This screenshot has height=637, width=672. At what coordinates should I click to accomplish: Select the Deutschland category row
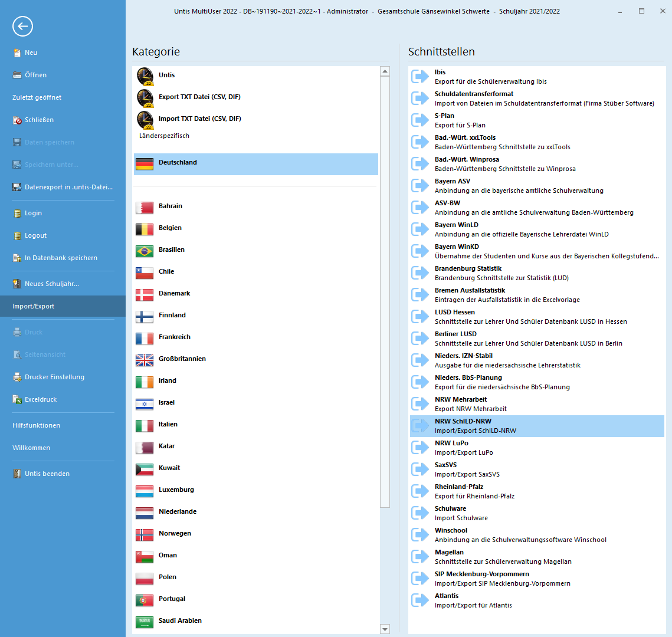coord(256,164)
